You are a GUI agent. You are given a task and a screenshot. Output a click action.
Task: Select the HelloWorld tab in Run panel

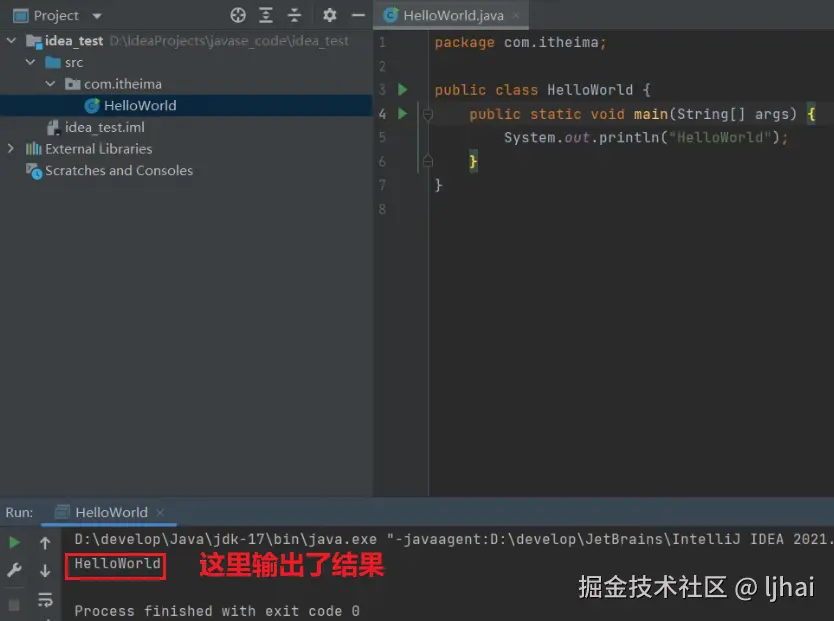tap(111, 512)
